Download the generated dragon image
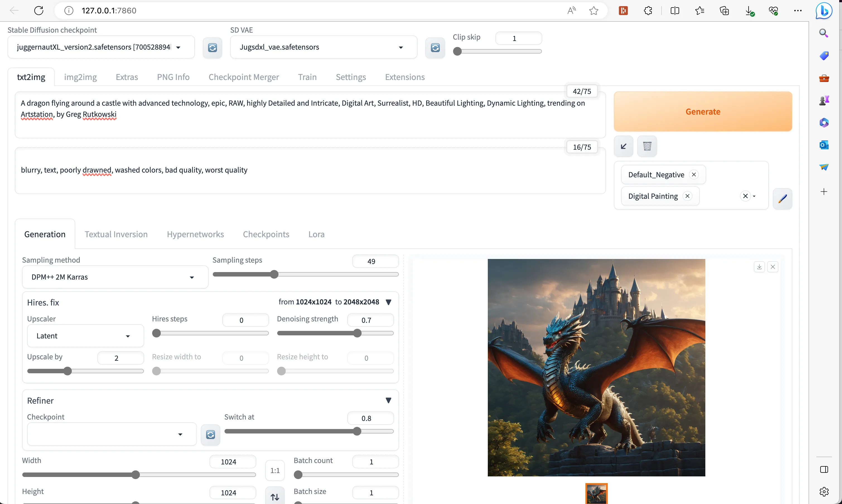Screen dimensions: 842x504 pyautogui.click(x=759, y=267)
